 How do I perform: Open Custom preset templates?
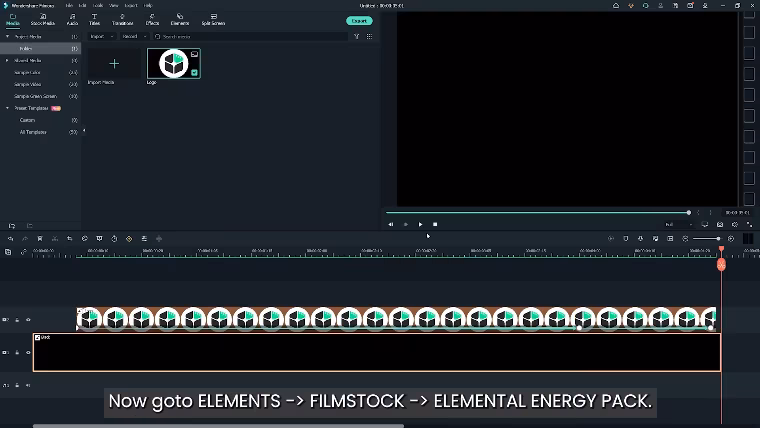click(28, 120)
